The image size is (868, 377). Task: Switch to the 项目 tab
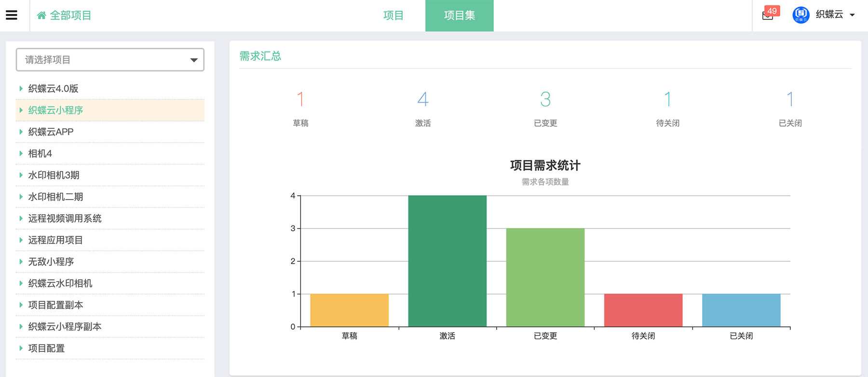pos(393,15)
